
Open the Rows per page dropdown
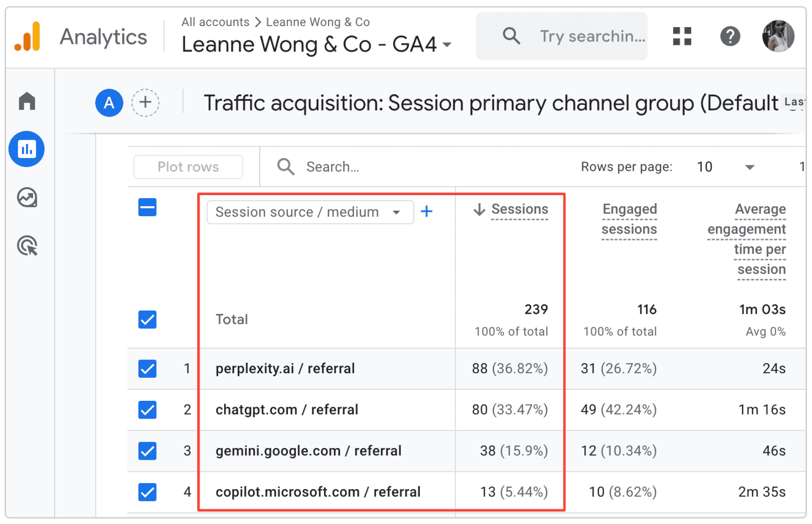click(x=725, y=167)
